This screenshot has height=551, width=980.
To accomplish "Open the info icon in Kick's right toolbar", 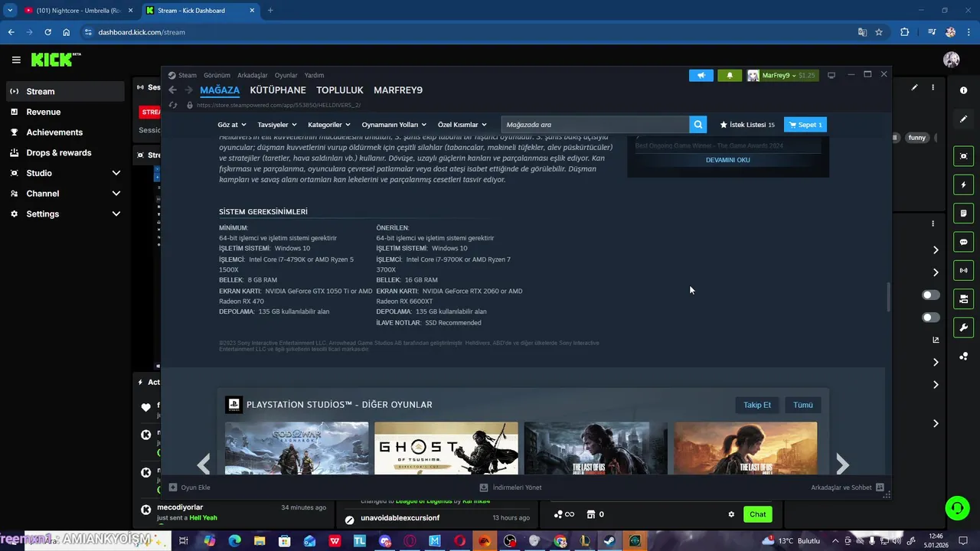I will 963,90.
